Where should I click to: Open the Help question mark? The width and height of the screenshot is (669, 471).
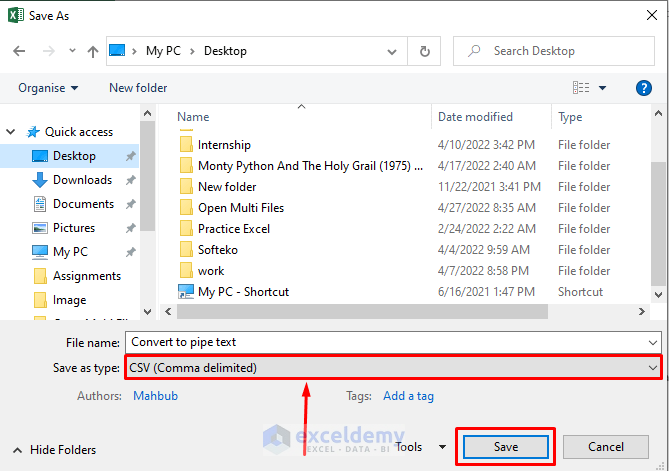coord(643,88)
